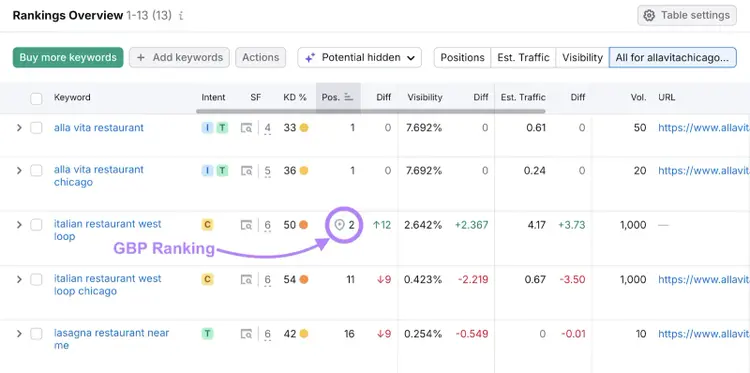Click Buy more keywords button
This screenshot has height=373, width=750.
(68, 57)
